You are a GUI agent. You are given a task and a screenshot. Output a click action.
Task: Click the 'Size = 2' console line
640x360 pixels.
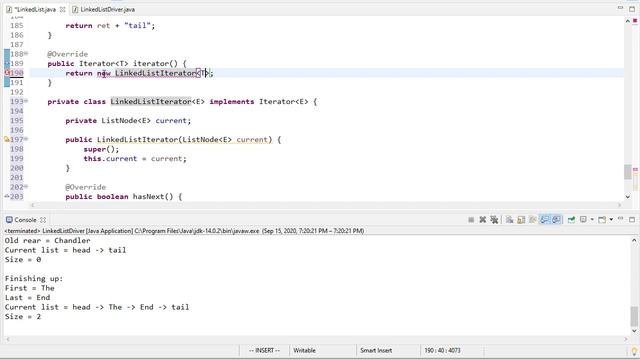tap(23, 316)
